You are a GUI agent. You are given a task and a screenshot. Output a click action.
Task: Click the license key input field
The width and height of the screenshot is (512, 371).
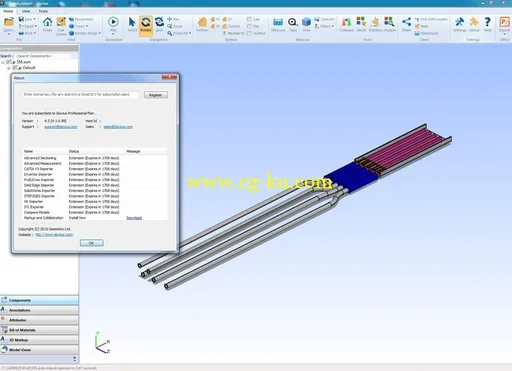click(x=80, y=95)
